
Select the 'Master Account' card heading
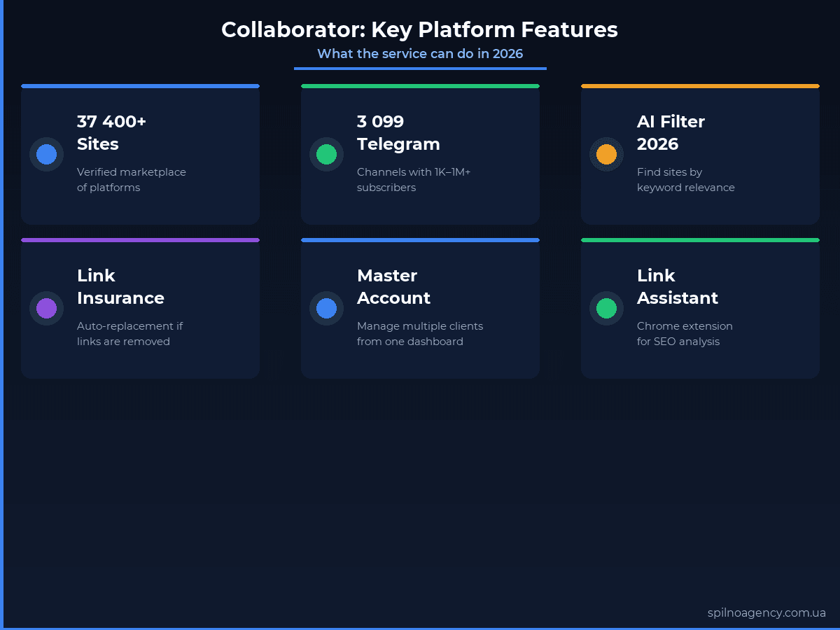click(393, 287)
